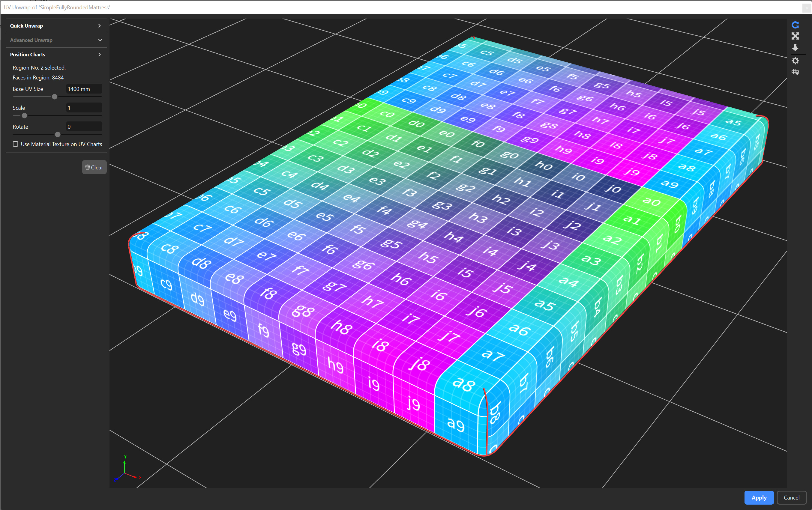Open the gear settings dropdown icon
Screen dimensions: 812x510
click(795, 61)
